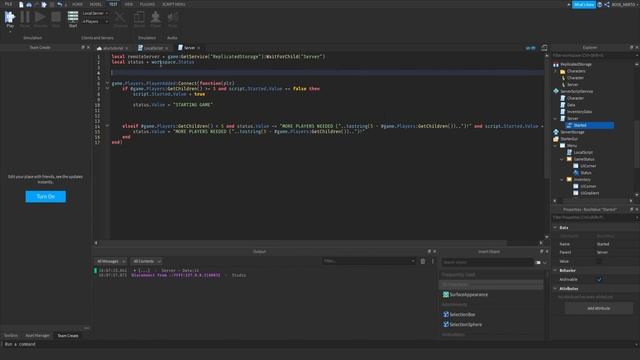Open the FILE menu
Viewport: 640px width, 360px height.
pyautogui.click(x=8, y=4)
